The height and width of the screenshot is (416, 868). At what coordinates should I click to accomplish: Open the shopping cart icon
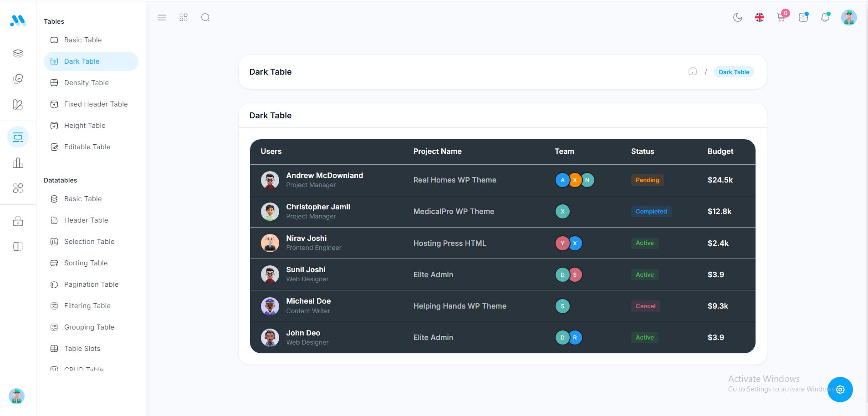781,18
